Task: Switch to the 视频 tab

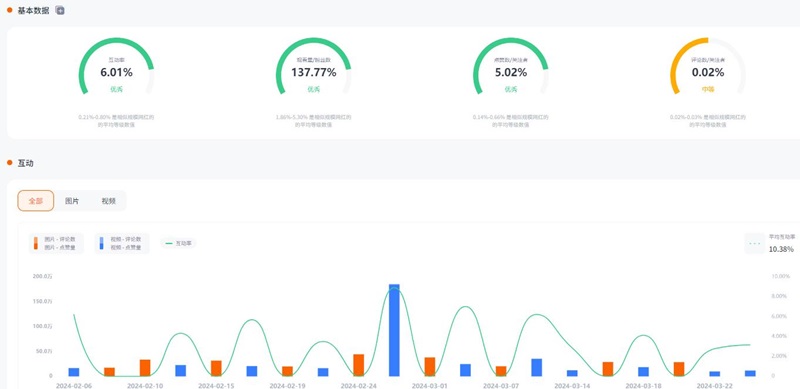Action: tap(108, 201)
